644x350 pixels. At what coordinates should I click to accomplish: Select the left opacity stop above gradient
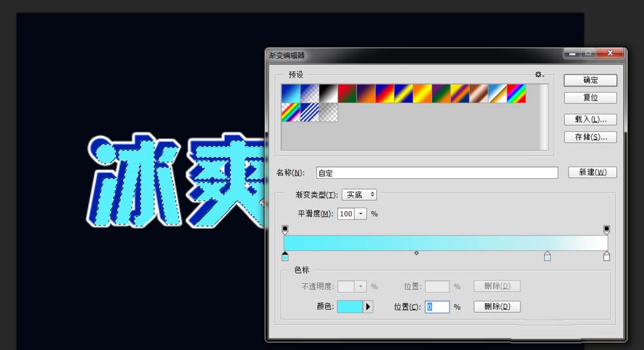[x=285, y=230]
